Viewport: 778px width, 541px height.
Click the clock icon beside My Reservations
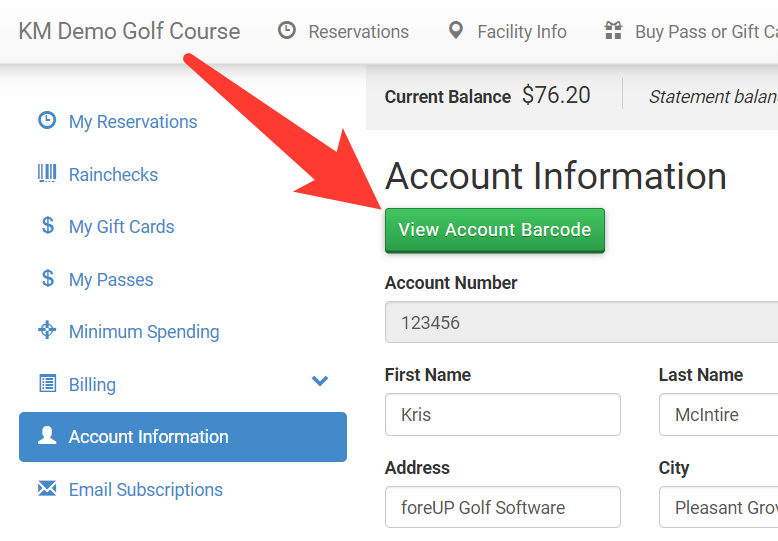pos(47,121)
